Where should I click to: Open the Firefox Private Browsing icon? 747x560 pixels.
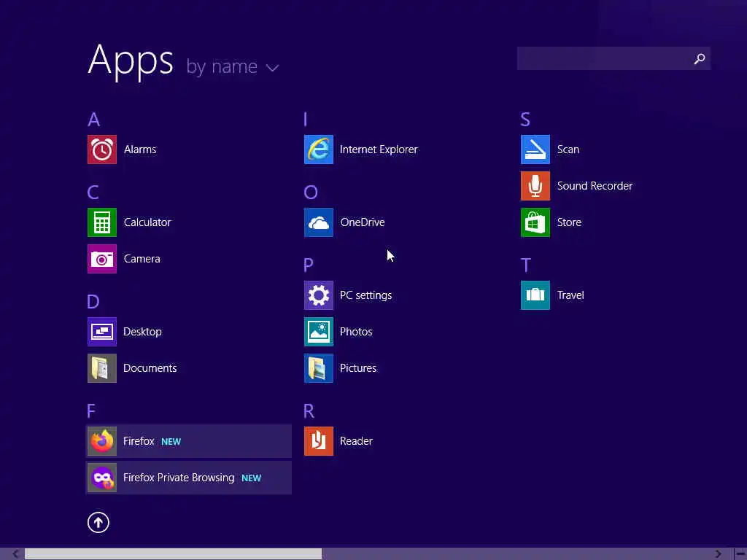102,478
